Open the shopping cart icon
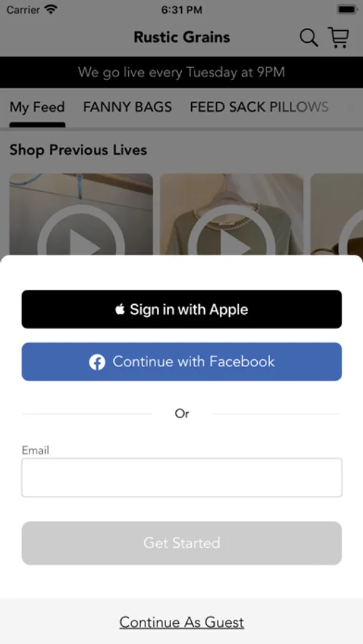Viewport: 363px width, 644px height. point(339,38)
